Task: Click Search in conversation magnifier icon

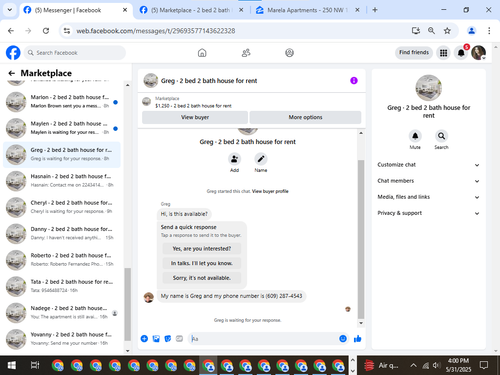Action: coord(441,136)
